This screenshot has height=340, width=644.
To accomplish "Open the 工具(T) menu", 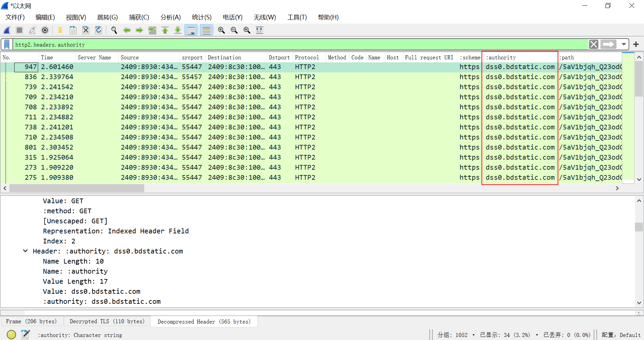I will pyautogui.click(x=297, y=17).
